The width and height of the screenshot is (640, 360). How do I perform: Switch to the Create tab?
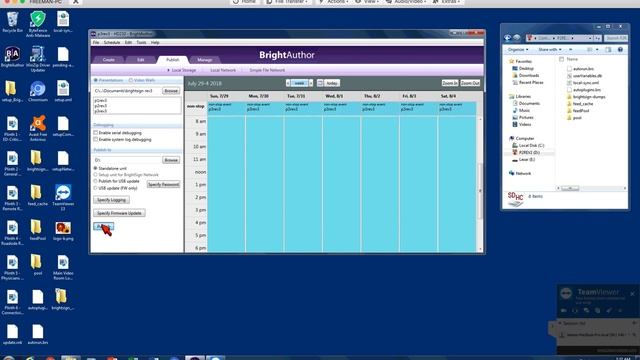tap(109, 60)
